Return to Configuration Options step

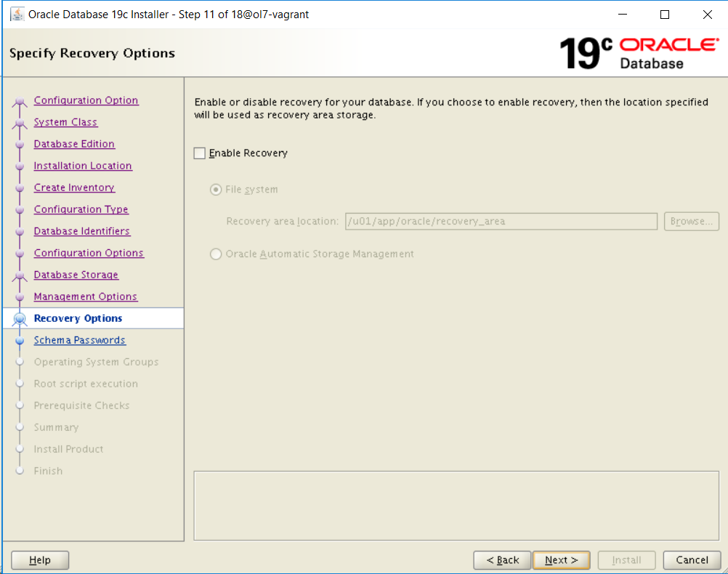coord(89,253)
